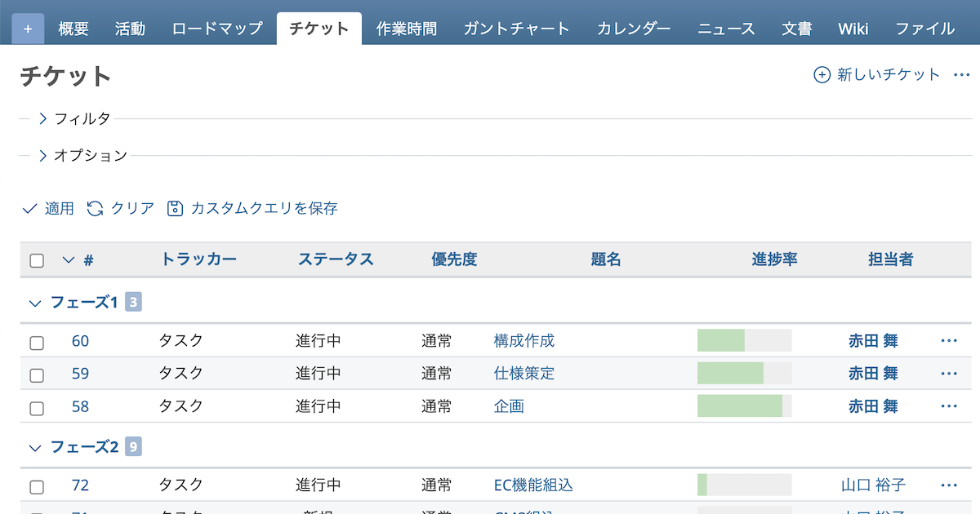Viewport: 980px width, 514px height.
Task: Open assignee 山口 裕子 on ticket 72
Action: [873, 485]
